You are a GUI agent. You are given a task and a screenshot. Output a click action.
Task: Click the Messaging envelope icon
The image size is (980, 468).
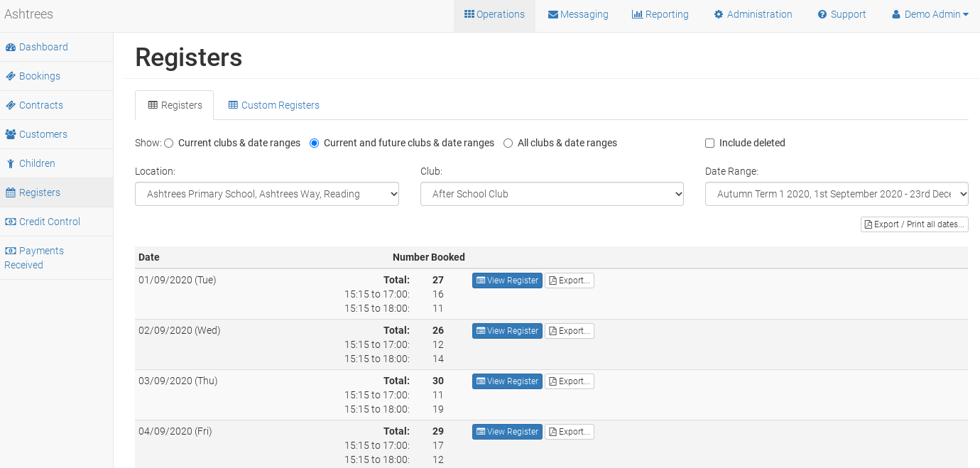coord(552,15)
